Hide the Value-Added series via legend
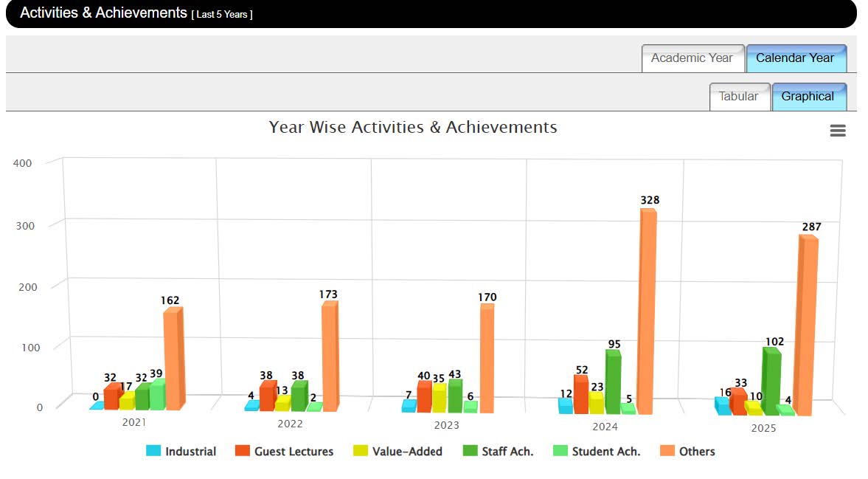The width and height of the screenshot is (868, 479). [406, 451]
